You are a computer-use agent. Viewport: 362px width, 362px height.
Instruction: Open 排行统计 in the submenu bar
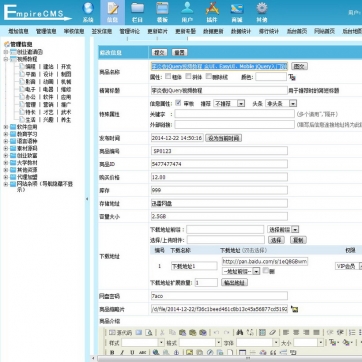point(269,31)
